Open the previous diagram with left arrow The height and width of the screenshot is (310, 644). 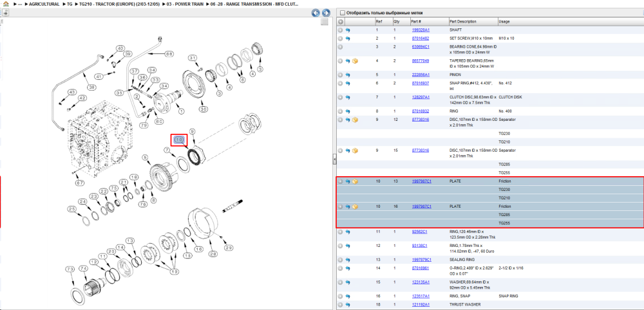click(316, 13)
